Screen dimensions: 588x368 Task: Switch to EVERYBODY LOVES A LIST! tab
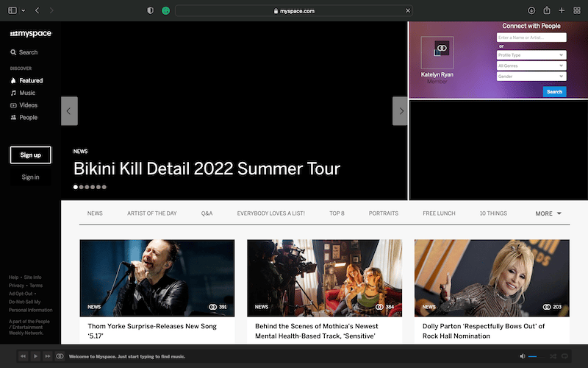point(270,213)
